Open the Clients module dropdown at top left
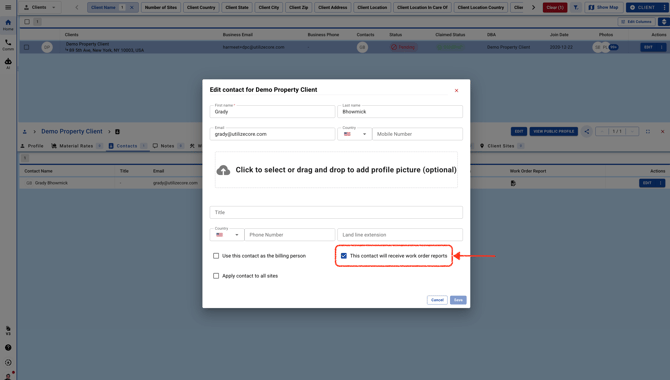Screen dimensions: 670x380 click(x=40, y=7)
